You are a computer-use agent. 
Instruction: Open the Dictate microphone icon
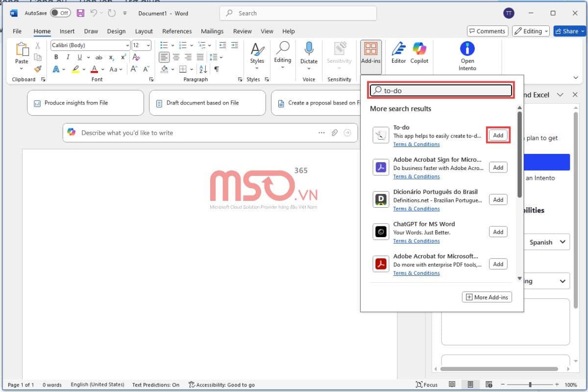click(309, 49)
